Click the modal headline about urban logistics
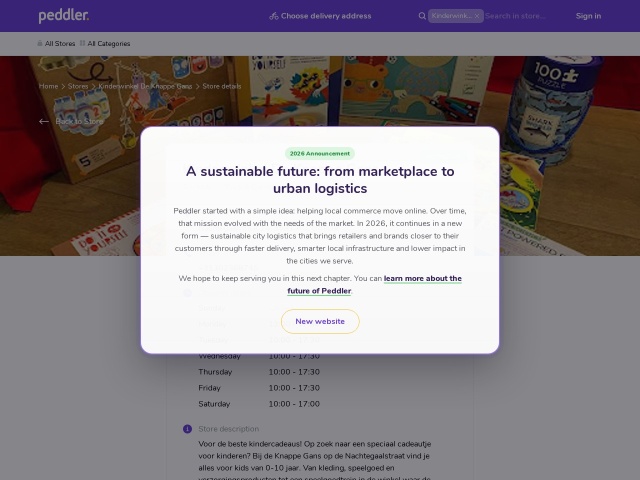 (x=320, y=180)
